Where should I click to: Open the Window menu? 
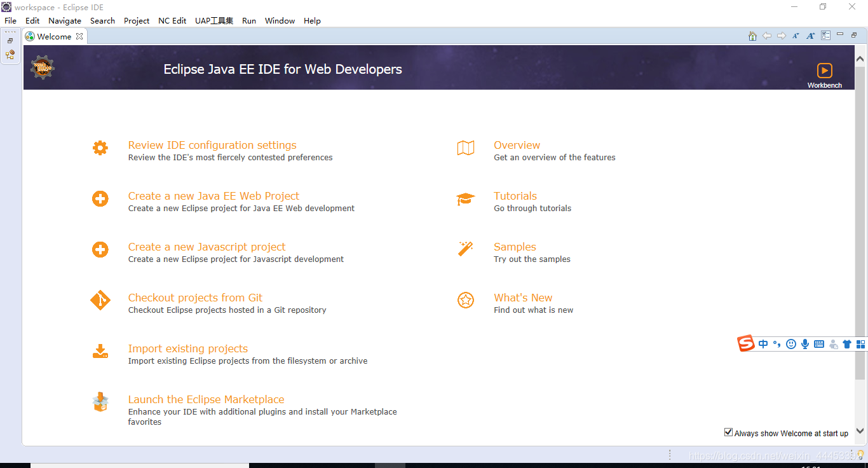(280, 20)
